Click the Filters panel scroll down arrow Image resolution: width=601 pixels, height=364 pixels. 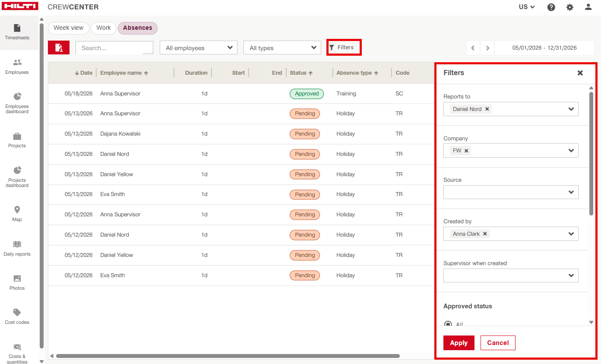click(591, 322)
